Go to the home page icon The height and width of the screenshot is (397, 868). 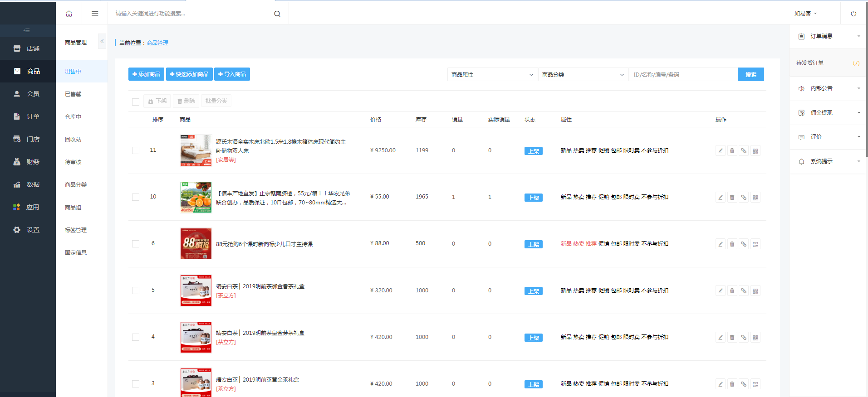pyautogui.click(x=69, y=14)
